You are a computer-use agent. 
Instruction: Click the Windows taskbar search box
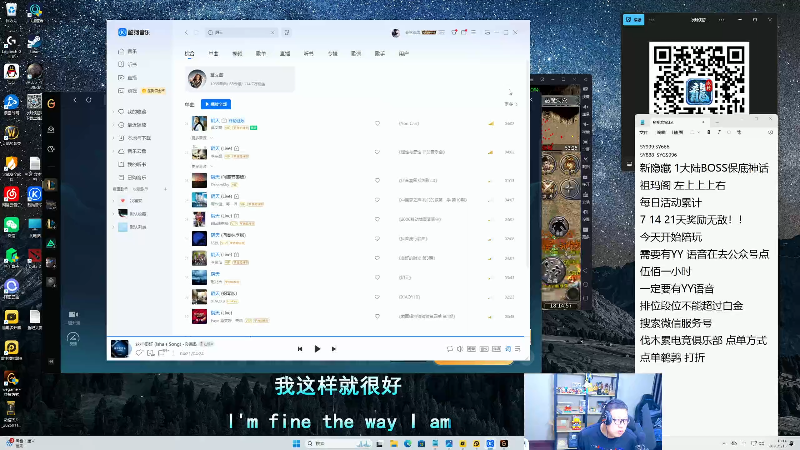pyautogui.click(x=338, y=443)
